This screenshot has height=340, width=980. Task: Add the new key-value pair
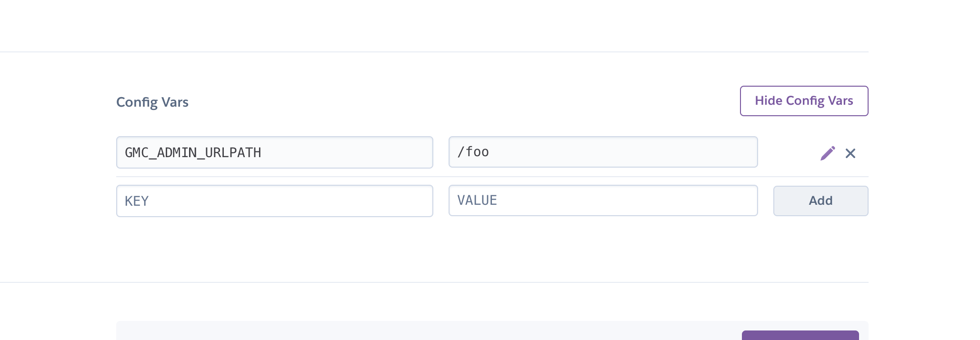[x=820, y=201]
